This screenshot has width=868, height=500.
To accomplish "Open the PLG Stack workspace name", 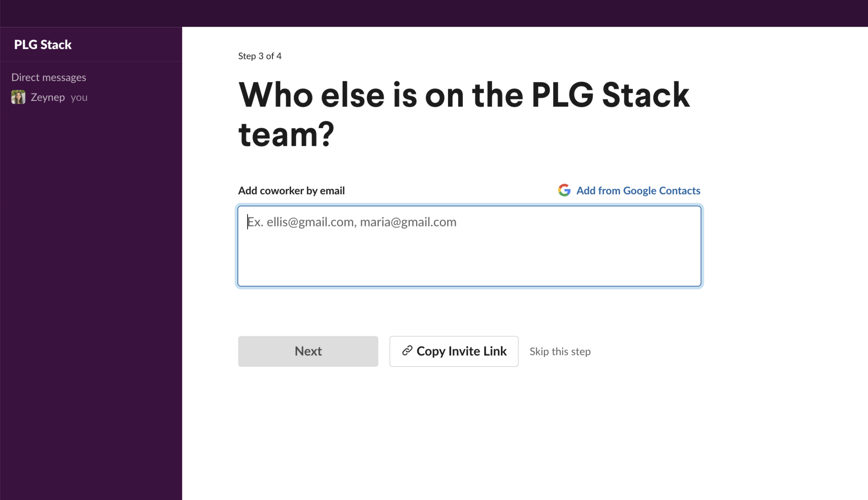I will pyautogui.click(x=43, y=45).
